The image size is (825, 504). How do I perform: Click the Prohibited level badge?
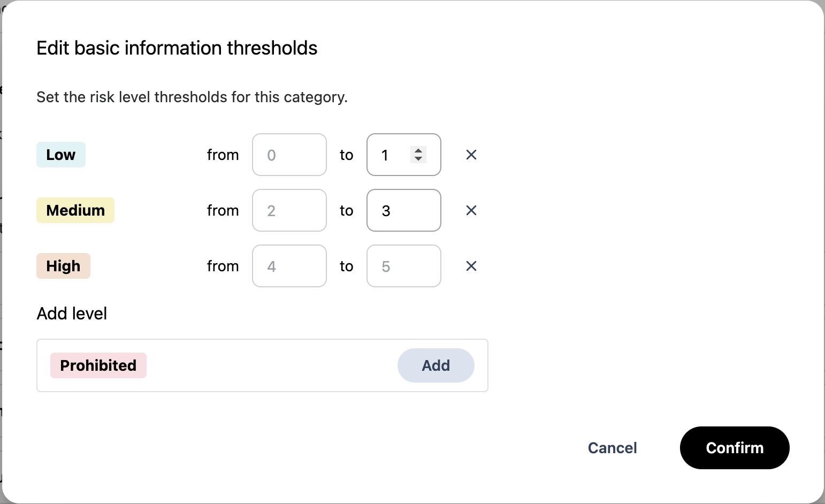(98, 365)
